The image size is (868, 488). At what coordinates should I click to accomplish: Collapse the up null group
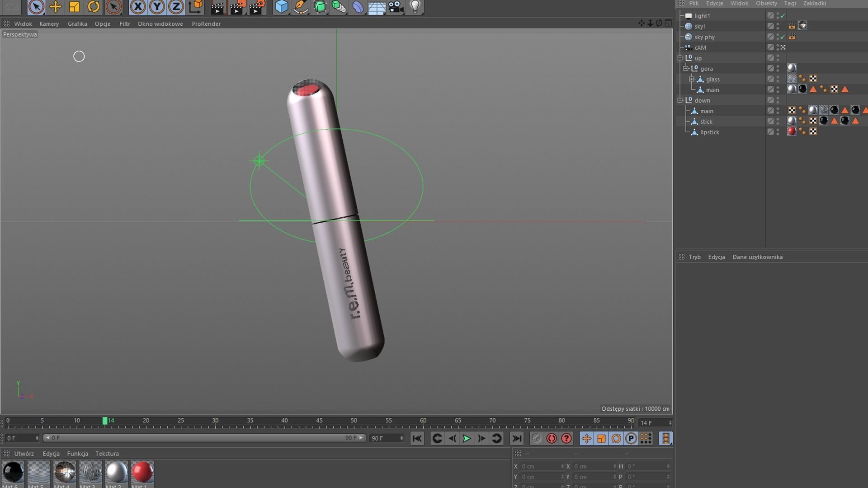(x=680, y=58)
